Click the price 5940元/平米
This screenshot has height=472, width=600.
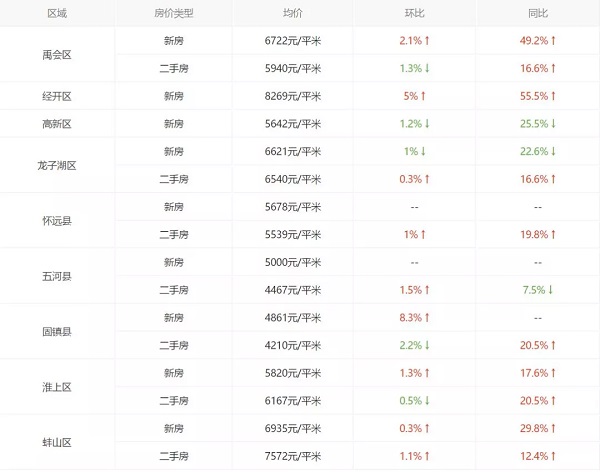pos(293,69)
